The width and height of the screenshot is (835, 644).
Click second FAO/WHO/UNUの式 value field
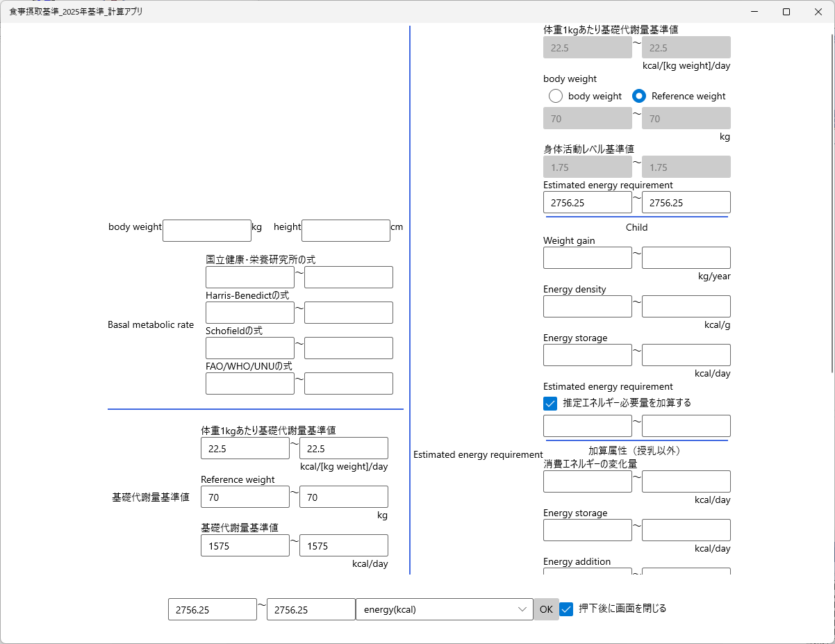349,383
